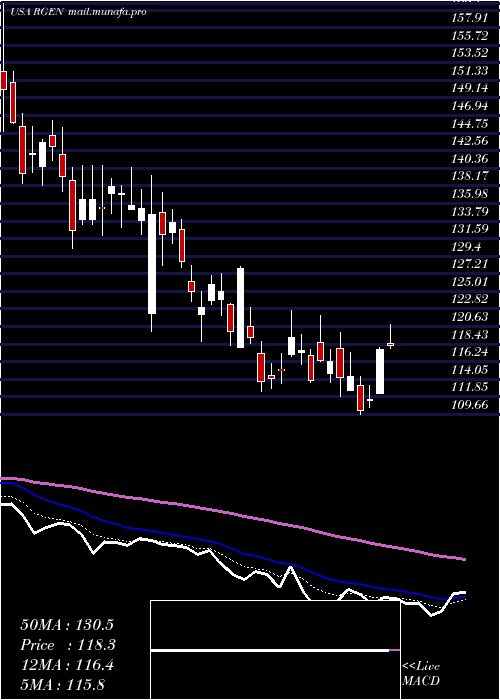The width and height of the screenshot is (500, 700).
Task: Click the 114.05 price axis label
Action: (x=470, y=369)
